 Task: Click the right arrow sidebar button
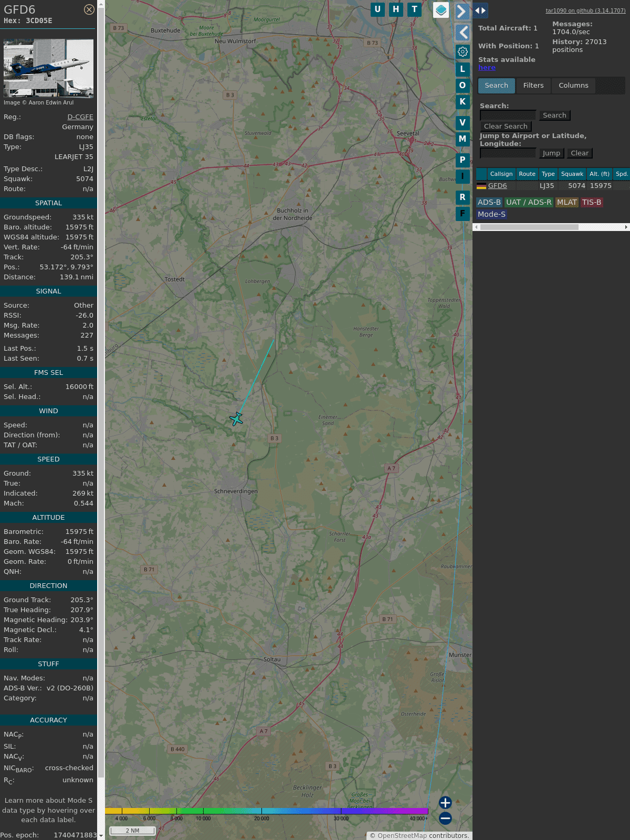[462, 11]
